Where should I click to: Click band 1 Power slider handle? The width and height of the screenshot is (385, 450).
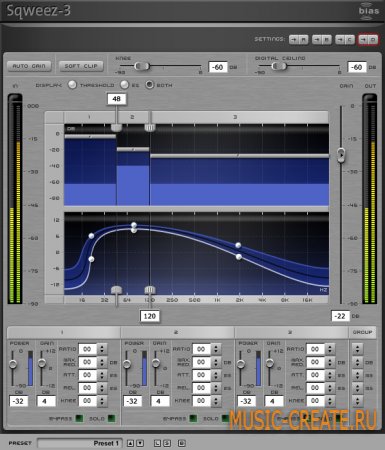click(13, 364)
